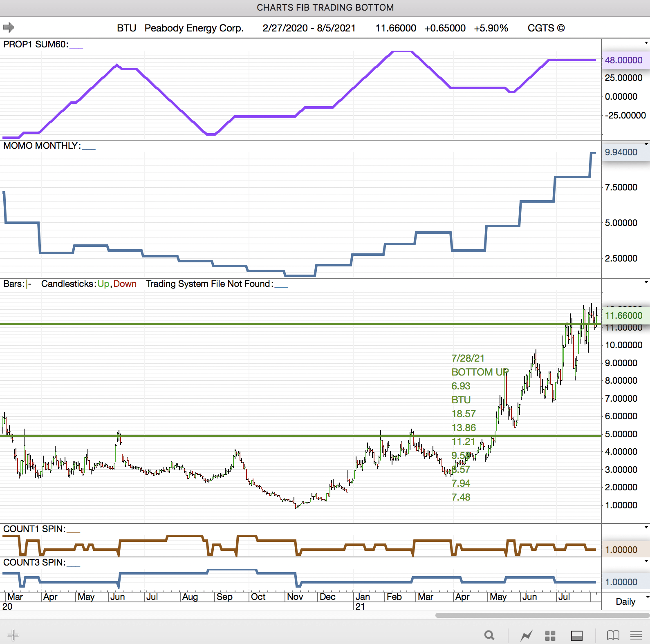Open the four-square grid view
This screenshot has height=644, width=650.
(x=550, y=635)
